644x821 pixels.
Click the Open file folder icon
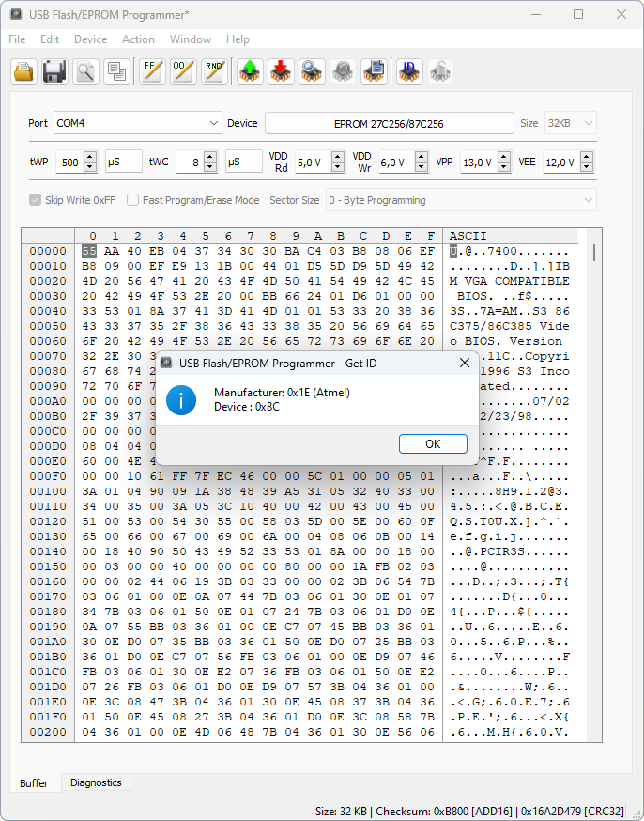pyautogui.click(x=23, y=71)
